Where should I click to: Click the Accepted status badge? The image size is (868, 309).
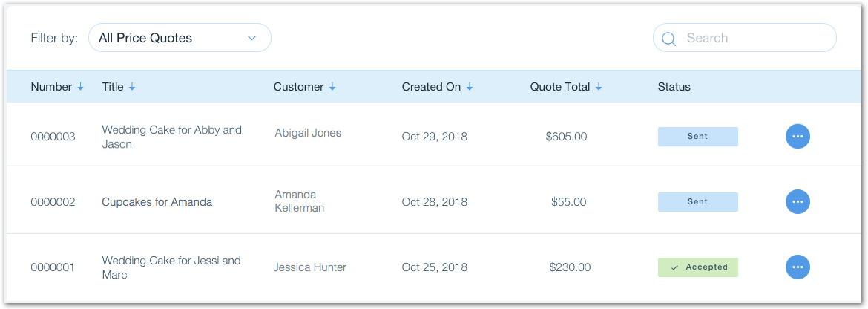point(697,267)
